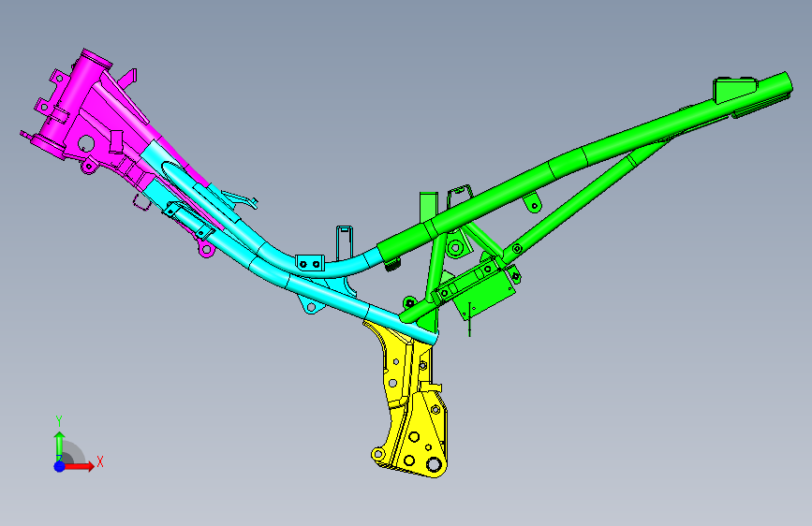Click the red X axis arrow on the triad

pos(80,466)
